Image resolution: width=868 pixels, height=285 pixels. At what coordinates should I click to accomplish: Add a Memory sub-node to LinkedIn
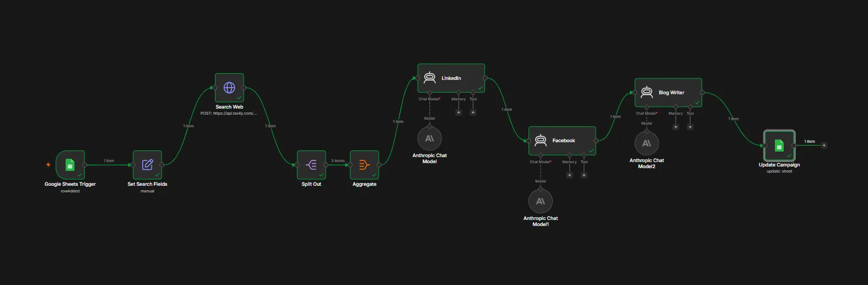pos(459,112)
